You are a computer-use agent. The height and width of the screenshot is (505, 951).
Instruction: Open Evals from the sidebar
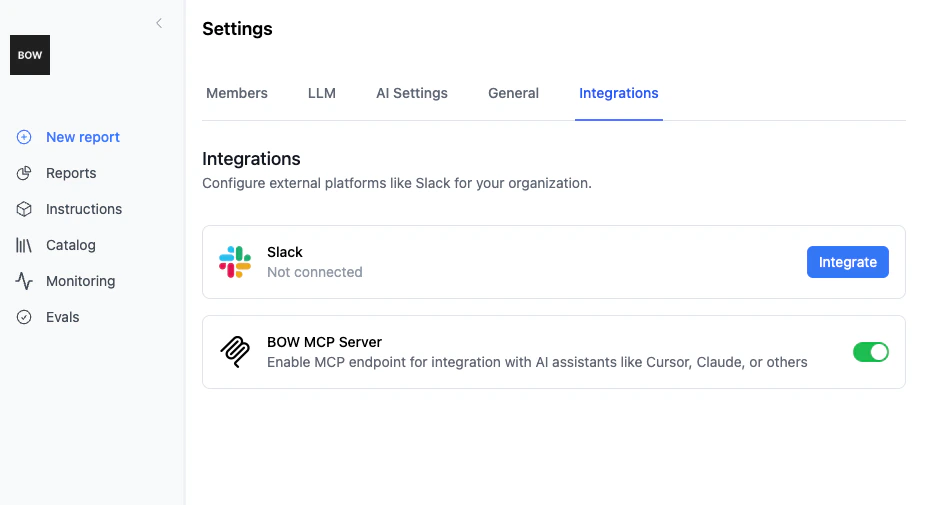(x=62, y=317)
